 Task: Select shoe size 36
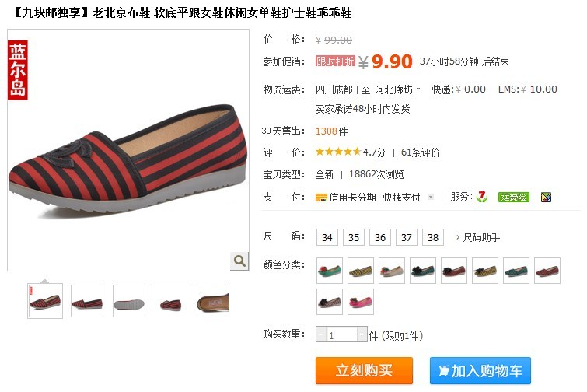380,237
